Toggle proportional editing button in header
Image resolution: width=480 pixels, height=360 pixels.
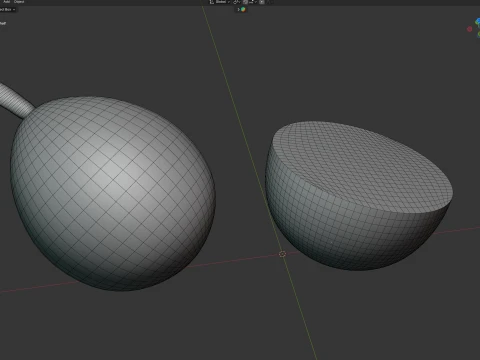[x=262, y=2]
